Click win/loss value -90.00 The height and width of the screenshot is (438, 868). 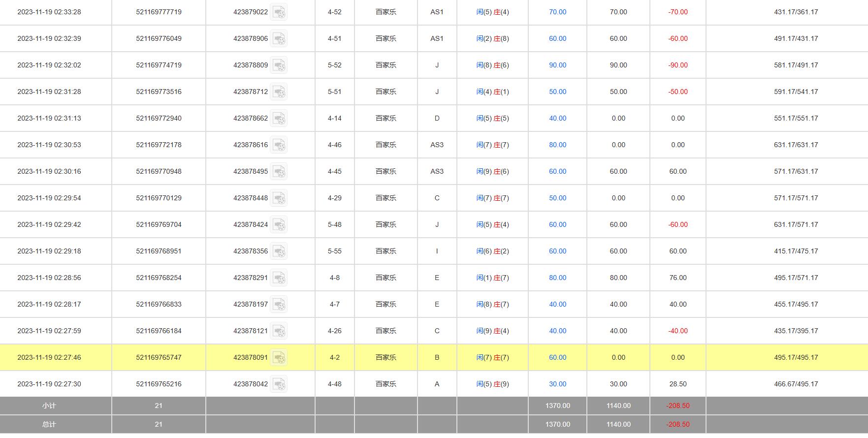tap(678, 65)
